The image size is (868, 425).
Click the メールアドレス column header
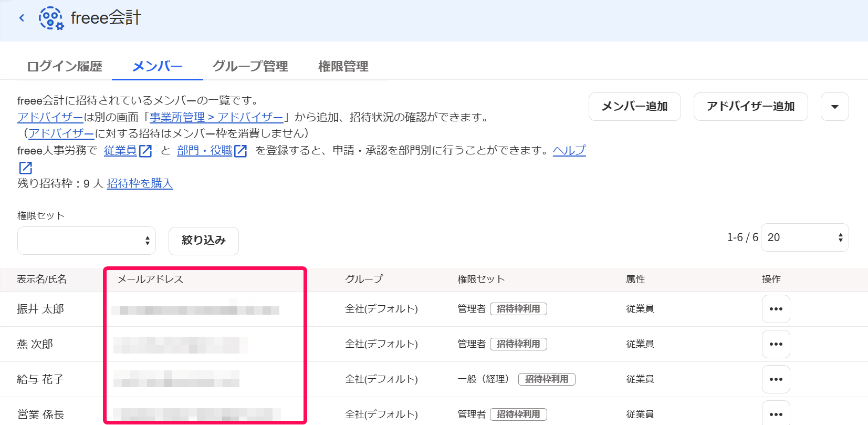150,279
